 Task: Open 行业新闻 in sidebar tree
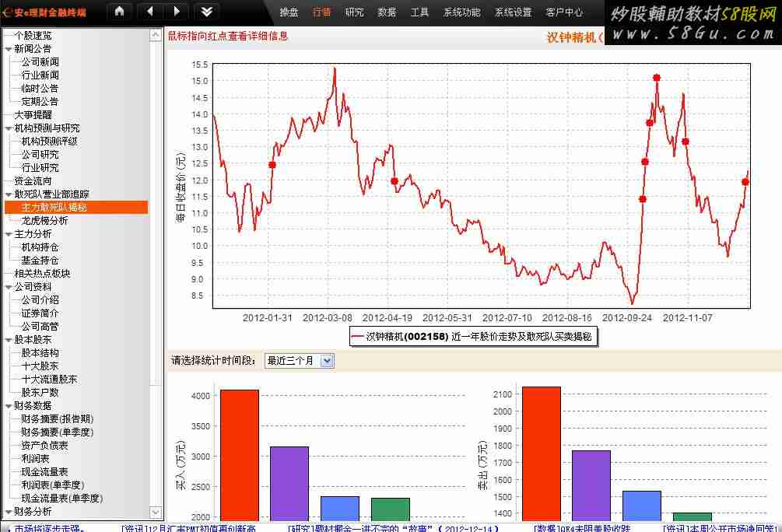(40, 75)
